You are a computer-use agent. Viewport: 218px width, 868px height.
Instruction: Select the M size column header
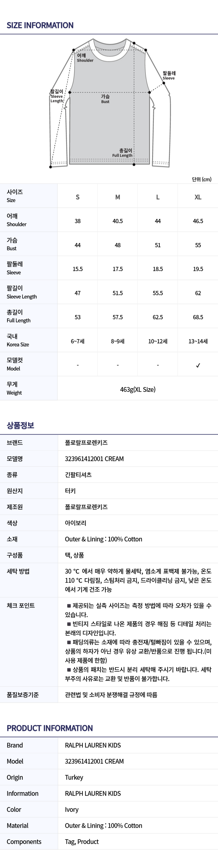(117, 197)
